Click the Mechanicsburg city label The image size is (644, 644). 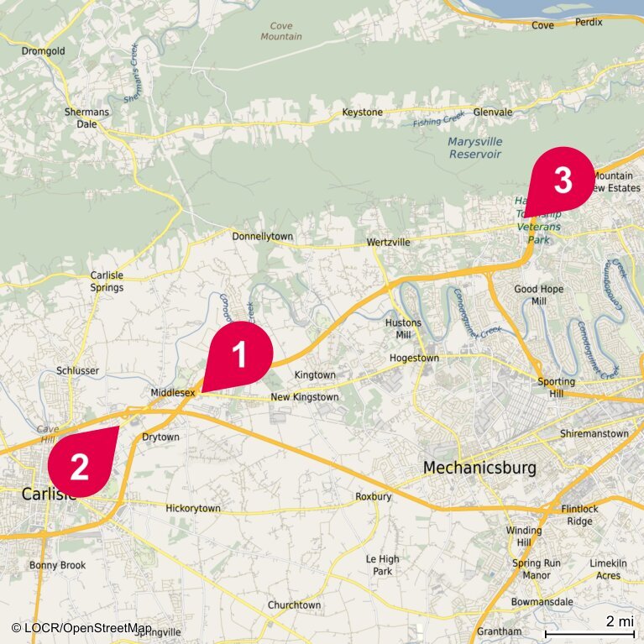pyautogui.click(x=479, y=468)
